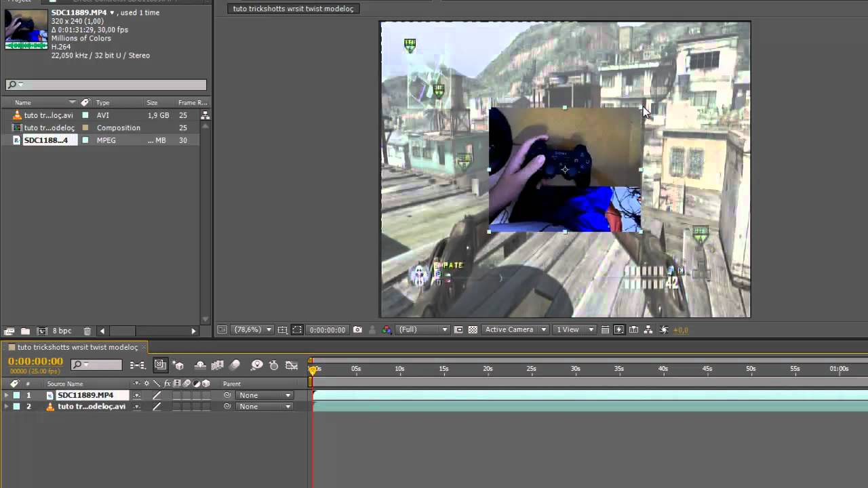Create a new composition from the Project panel
The width and height of the screenshot is (868, 488).
point(42,331)
